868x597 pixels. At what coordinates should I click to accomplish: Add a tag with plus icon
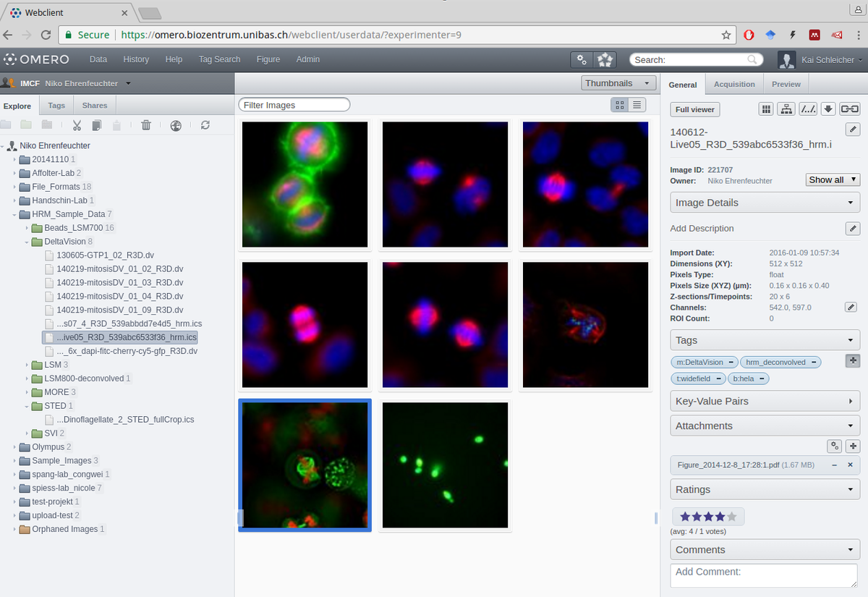[x=853, y=360]
